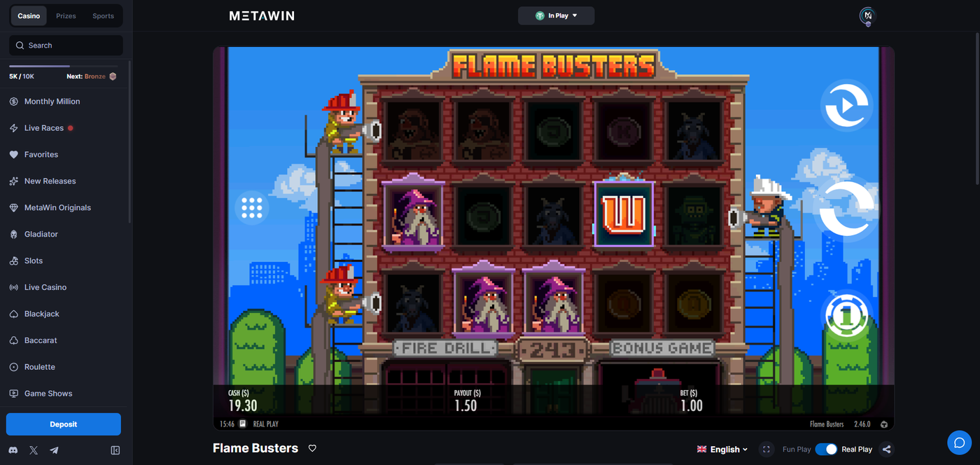Open bet settings chip button

point(847,315)
